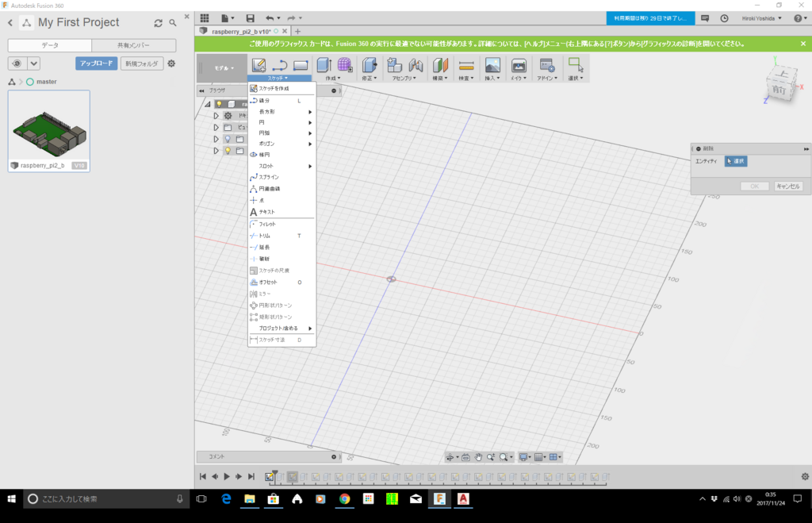812x523 pixels.
Task: Open the display settings dropdown in navigation bar
Action: [x=526, y=456]
